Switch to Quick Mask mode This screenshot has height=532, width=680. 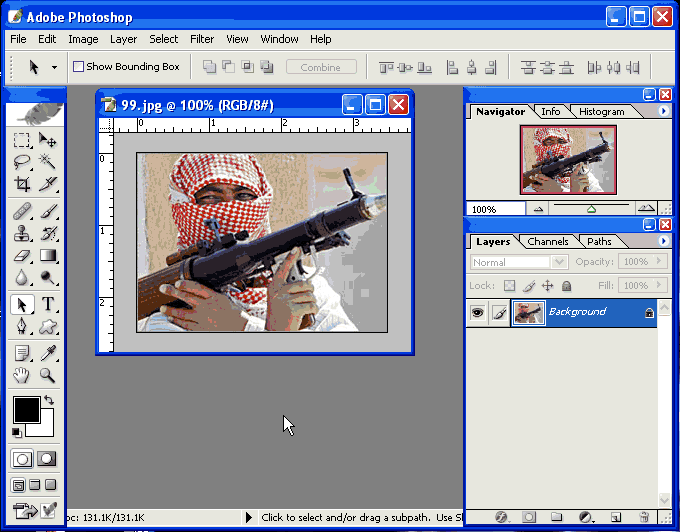47,459
